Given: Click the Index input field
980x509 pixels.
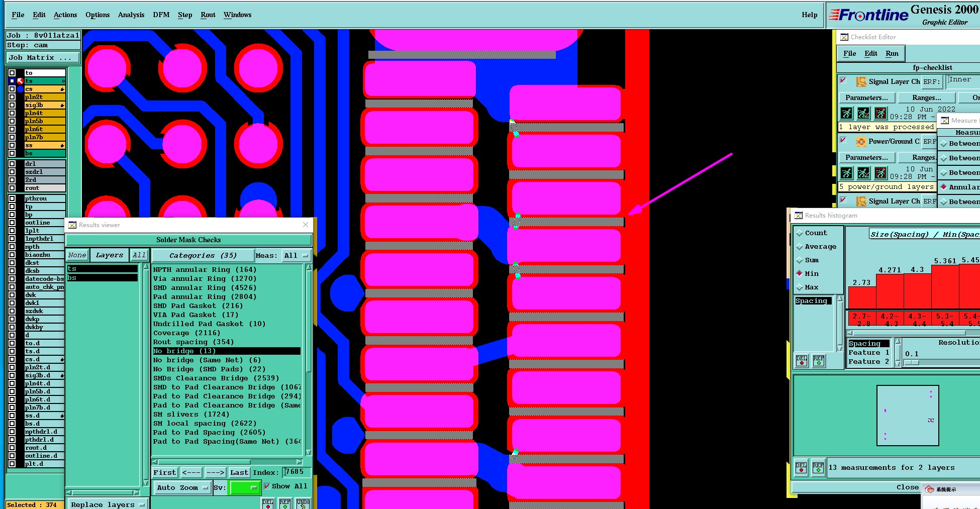Looking at the screenshot, I should pyautogui.click(x=297, y=472).
